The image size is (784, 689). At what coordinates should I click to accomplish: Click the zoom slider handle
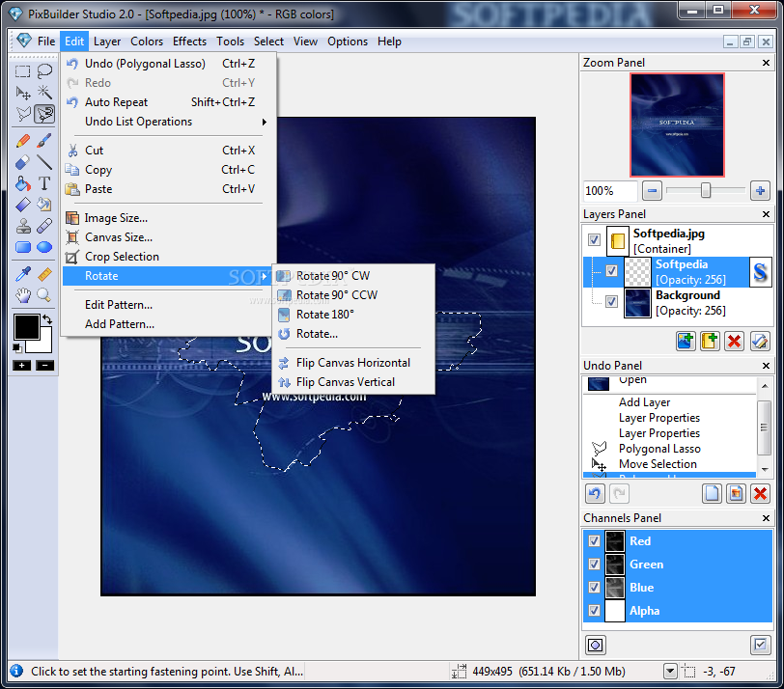706,190
